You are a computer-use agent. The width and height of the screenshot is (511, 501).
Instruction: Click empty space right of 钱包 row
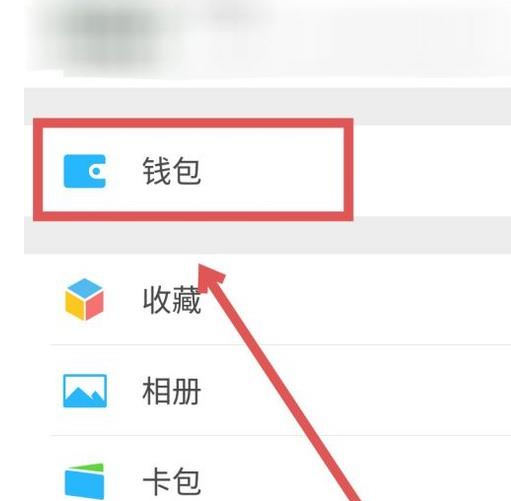point(430,171)
